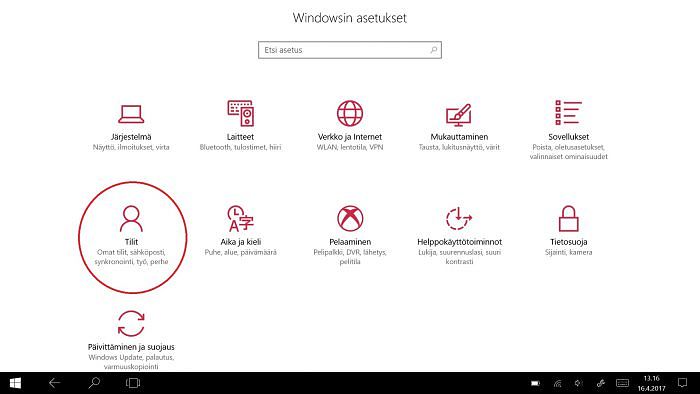Image resolution: width=700 pixels, height=394 pixels.
Task: Open the Aika ja kieli icon
Action: coord(241,219)
